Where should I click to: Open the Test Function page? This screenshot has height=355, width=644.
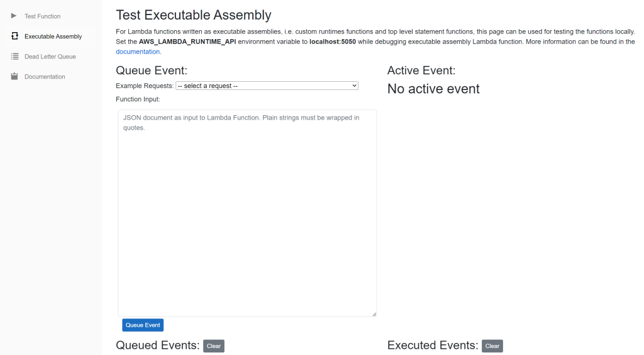(42, 16)
